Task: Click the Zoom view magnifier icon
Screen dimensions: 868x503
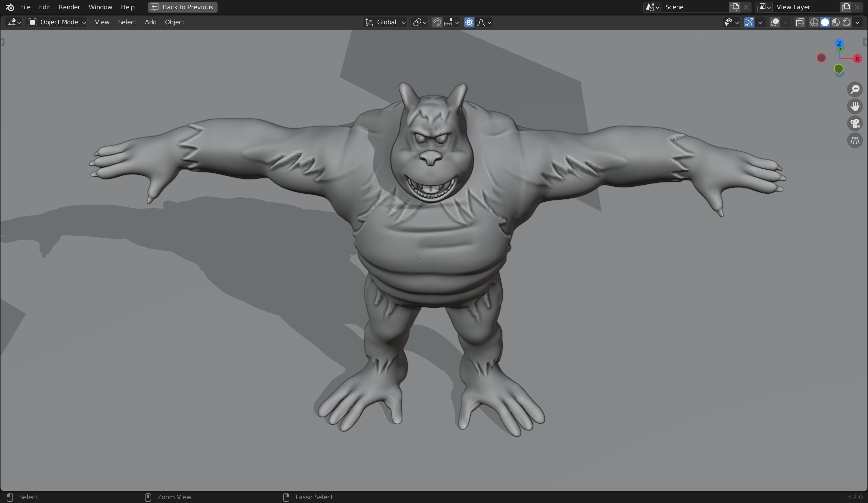Action: pyautogui.click(x=855, y=89)
